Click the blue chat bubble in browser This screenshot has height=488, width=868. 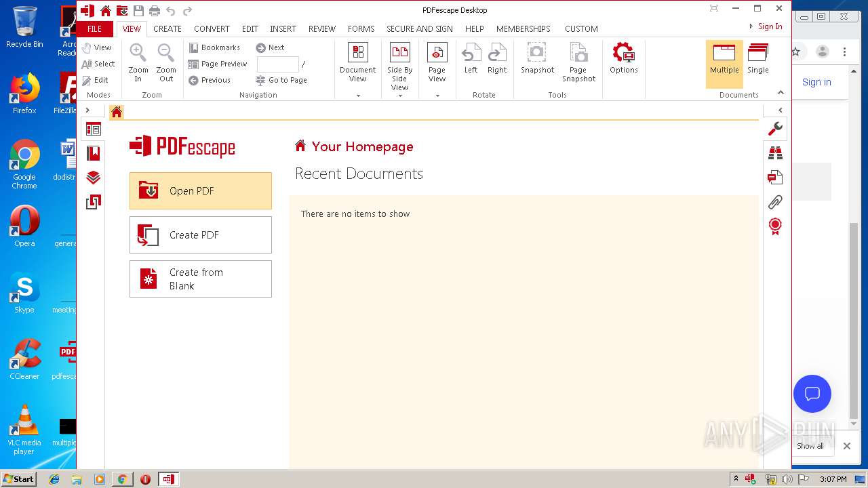[812, 394]
